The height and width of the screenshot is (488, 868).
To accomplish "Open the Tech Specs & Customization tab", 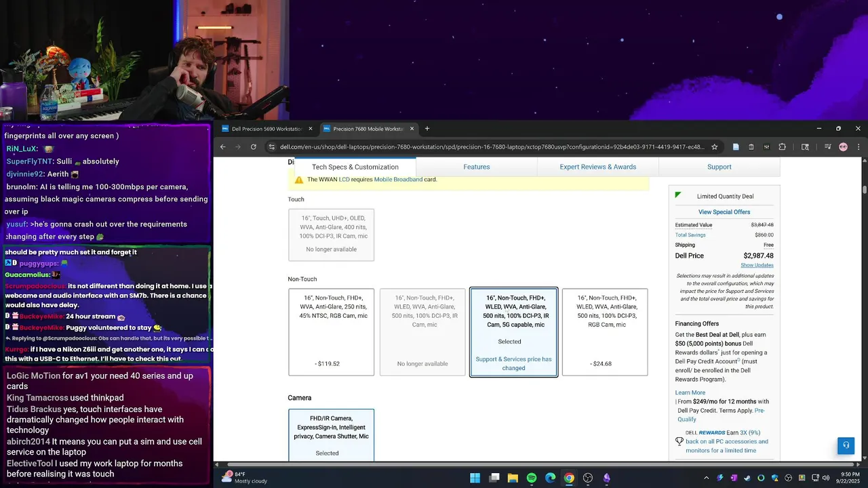I will [355, 167].
